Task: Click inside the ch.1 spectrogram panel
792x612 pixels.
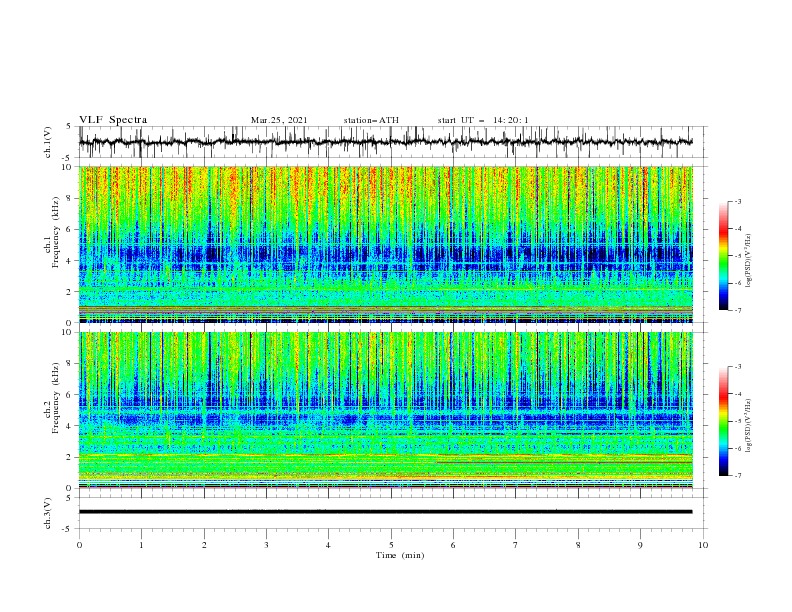Action: click(385, 244)
